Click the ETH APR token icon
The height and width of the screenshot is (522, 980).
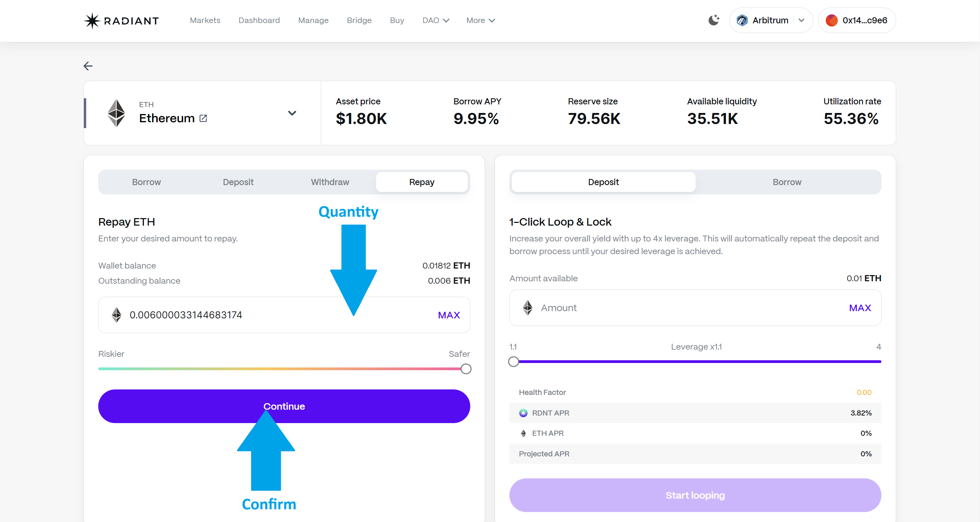(523, 433)
